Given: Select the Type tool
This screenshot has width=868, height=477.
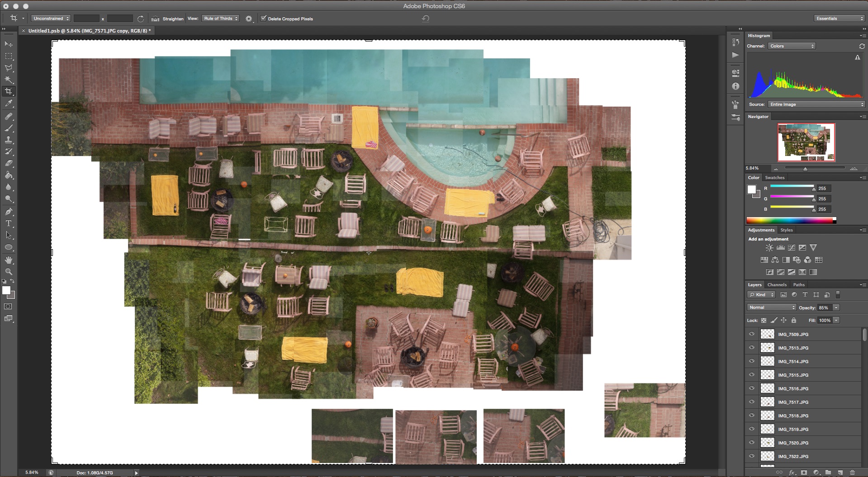Looking at the screenshot, I should click(9, 223).
